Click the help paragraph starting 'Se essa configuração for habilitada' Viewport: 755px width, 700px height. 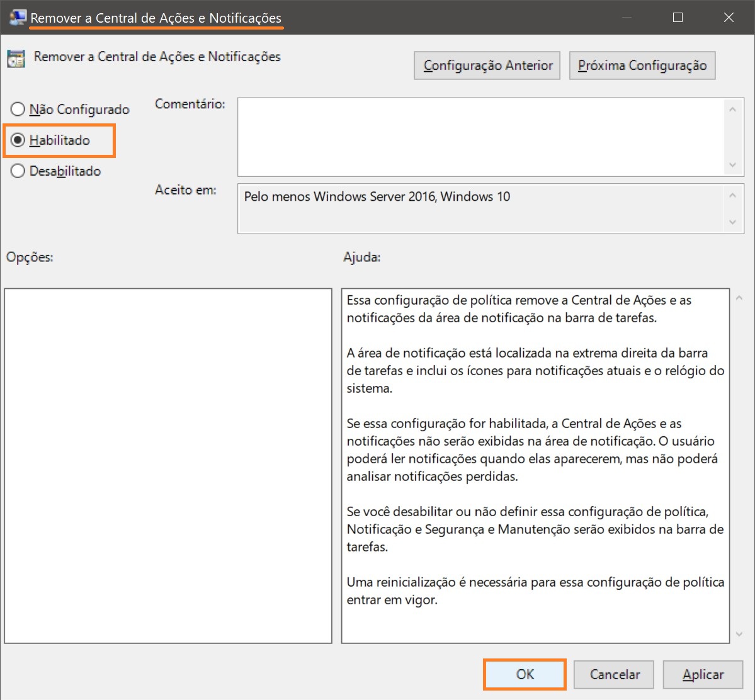pyautogui.click(x=532, y=450)
